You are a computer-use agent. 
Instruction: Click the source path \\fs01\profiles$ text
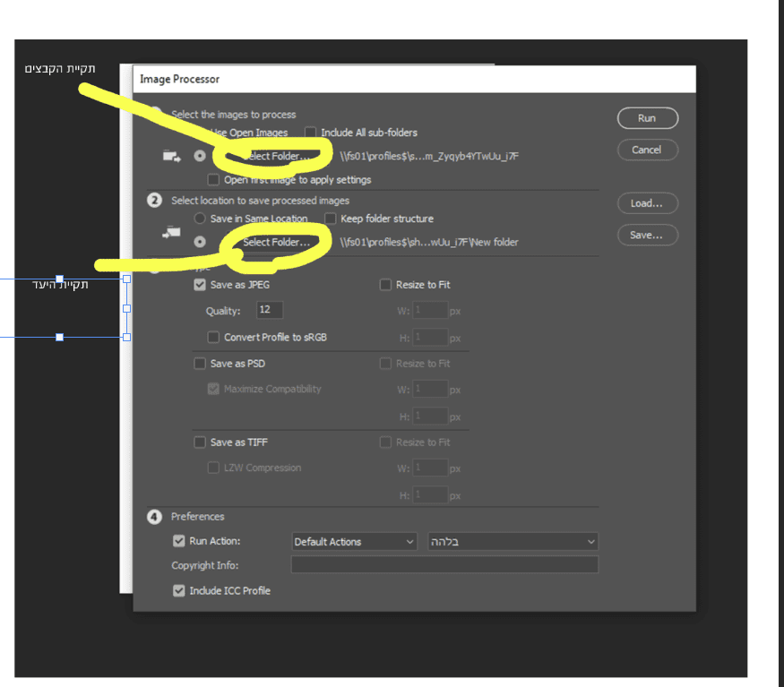(429, 157)
